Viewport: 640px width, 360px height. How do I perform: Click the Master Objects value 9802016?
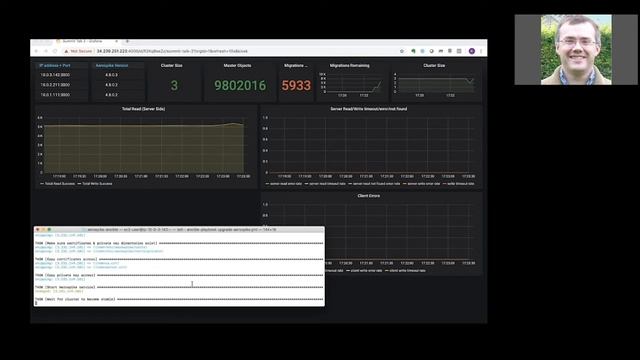(x=240, y=85)
